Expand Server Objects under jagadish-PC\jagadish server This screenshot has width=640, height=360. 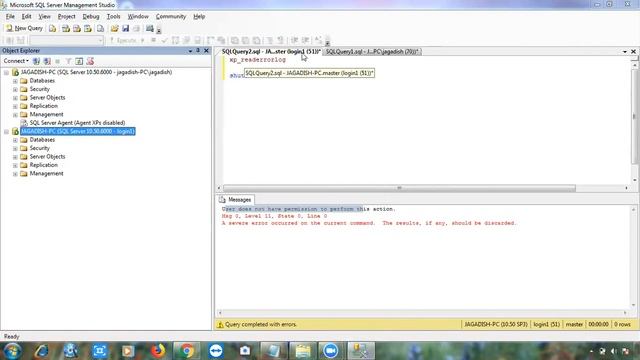(15, 98)
